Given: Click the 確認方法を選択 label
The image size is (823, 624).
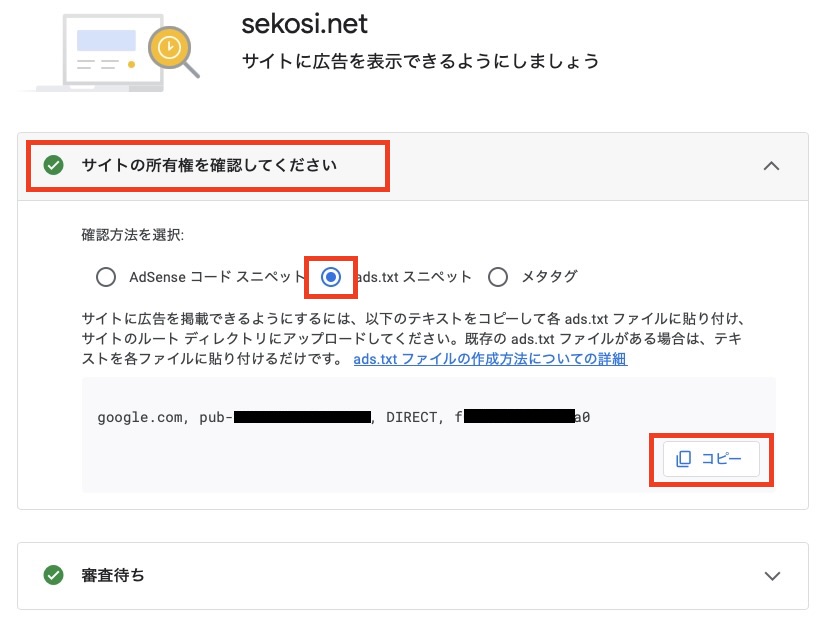Looking at the screenshot, I should 132,236.
